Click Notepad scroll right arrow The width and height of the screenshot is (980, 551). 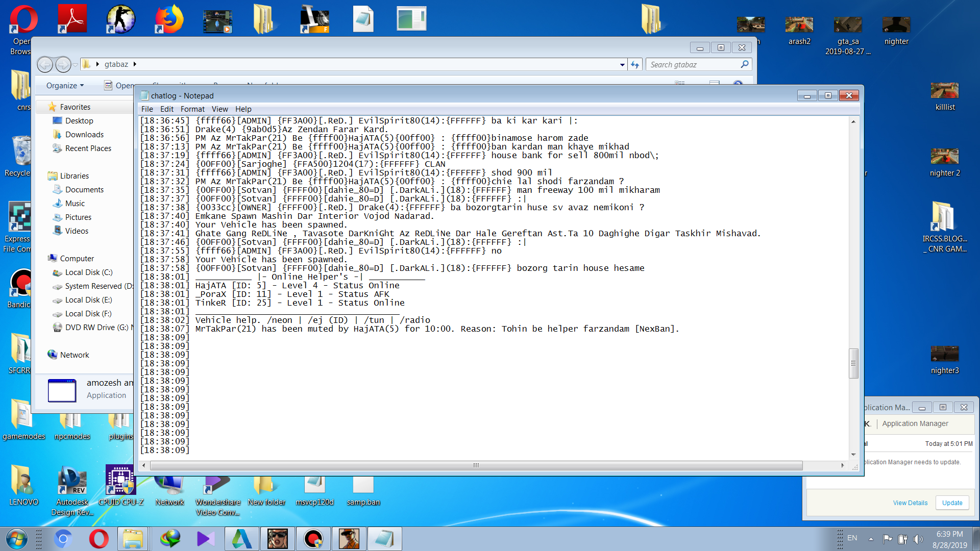(843, 465)
